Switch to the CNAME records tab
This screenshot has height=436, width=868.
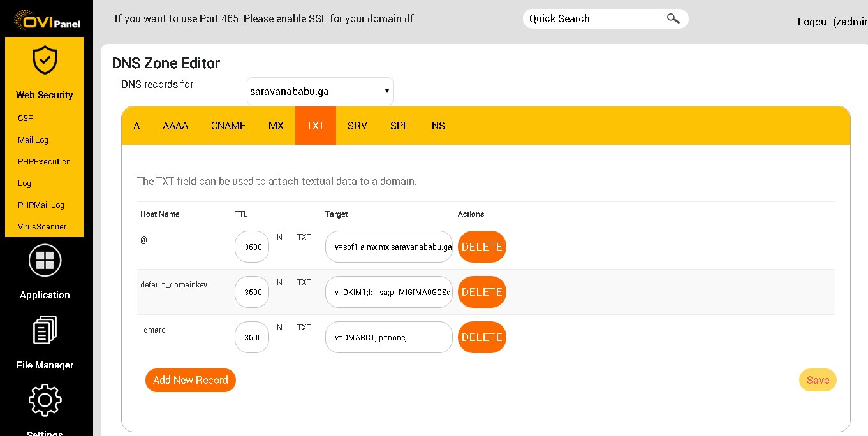228,126
